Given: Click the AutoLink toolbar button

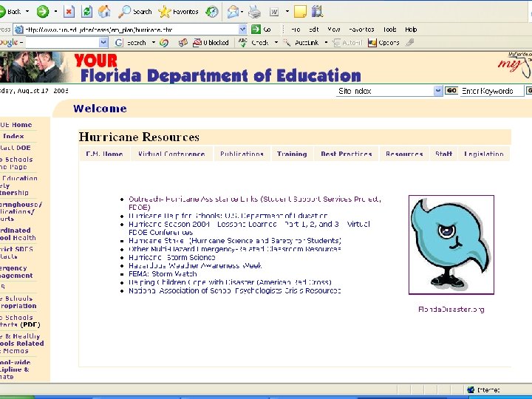Looking at the screenshot, I should click(301, 43).
